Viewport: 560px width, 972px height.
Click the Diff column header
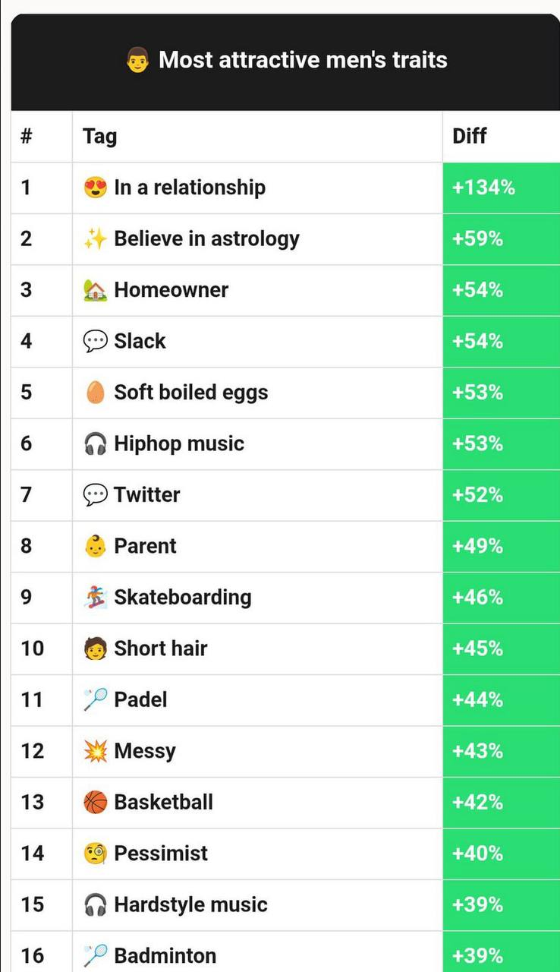(x=470, y=136)
